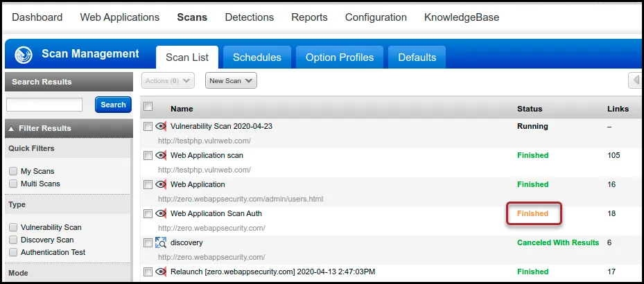Sort by the Status column header
The height and width of the screenshot is (284, 644).
530,109
